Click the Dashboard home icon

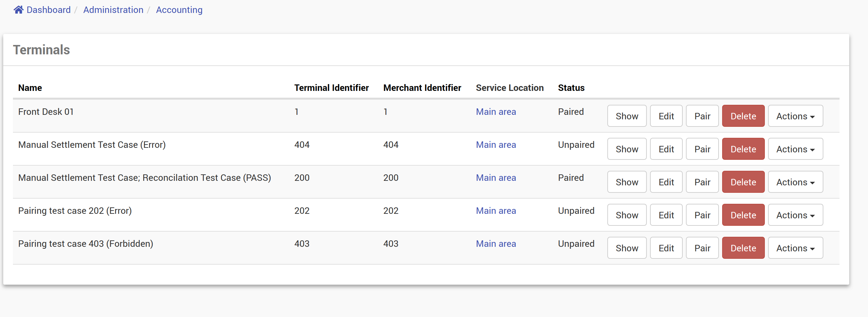18,10
